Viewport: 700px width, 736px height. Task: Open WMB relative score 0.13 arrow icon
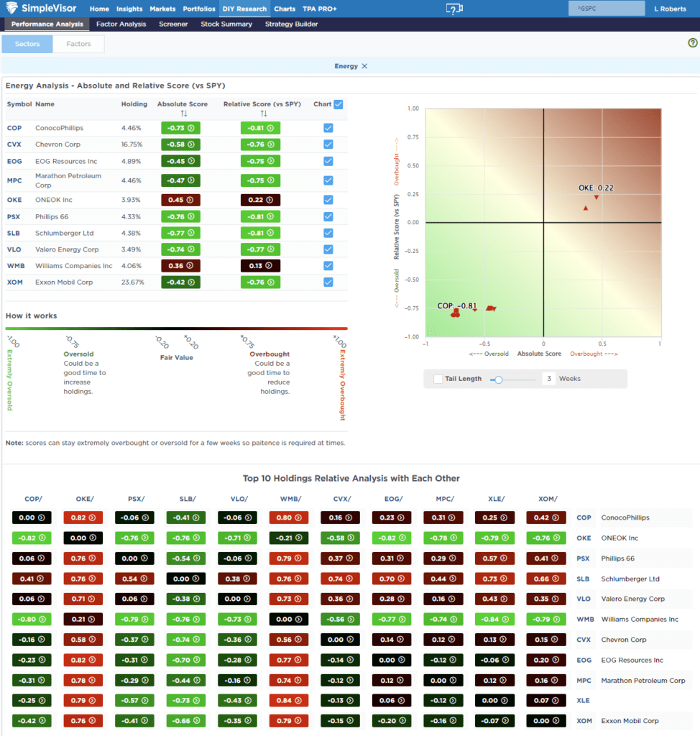point(269,266)
